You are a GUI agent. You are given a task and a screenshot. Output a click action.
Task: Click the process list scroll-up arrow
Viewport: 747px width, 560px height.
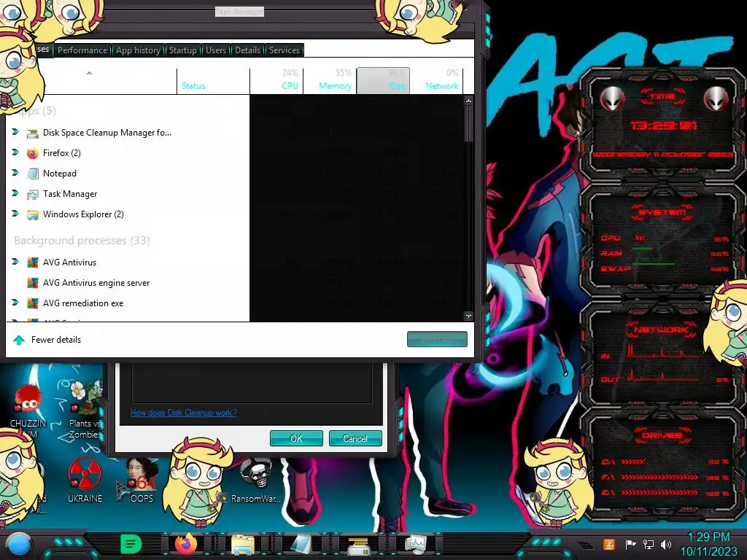(469, 101)
